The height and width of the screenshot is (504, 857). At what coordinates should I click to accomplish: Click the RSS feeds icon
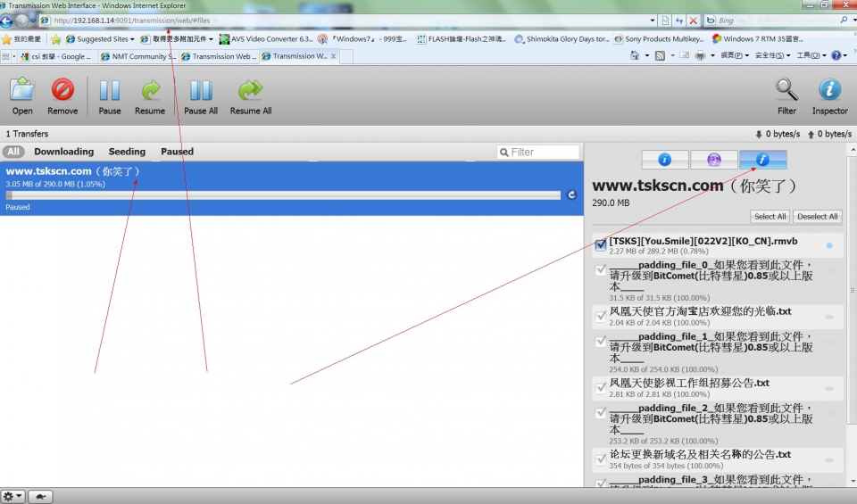coord(661,55)
